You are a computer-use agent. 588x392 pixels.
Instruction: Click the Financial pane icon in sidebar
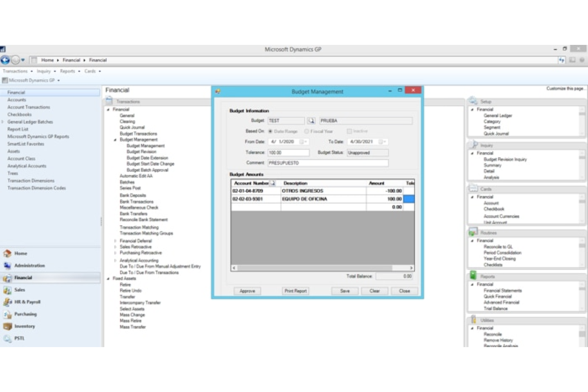7,278
